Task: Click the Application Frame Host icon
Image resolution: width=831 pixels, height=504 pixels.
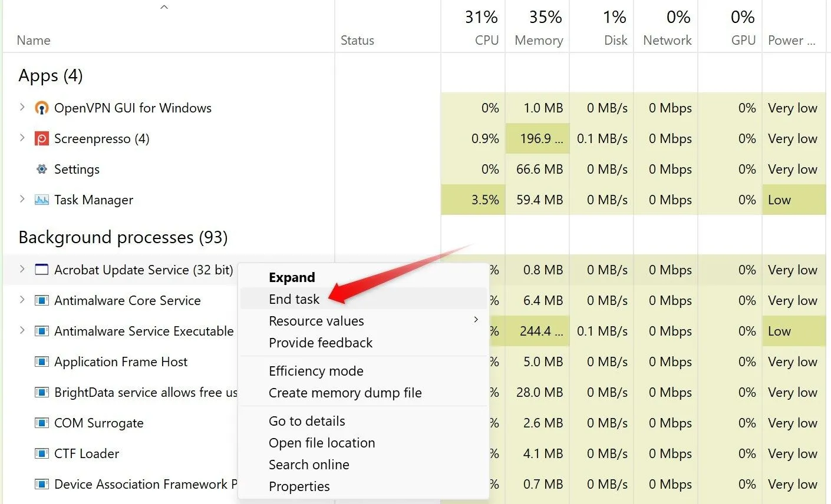Action: (41, 362)
